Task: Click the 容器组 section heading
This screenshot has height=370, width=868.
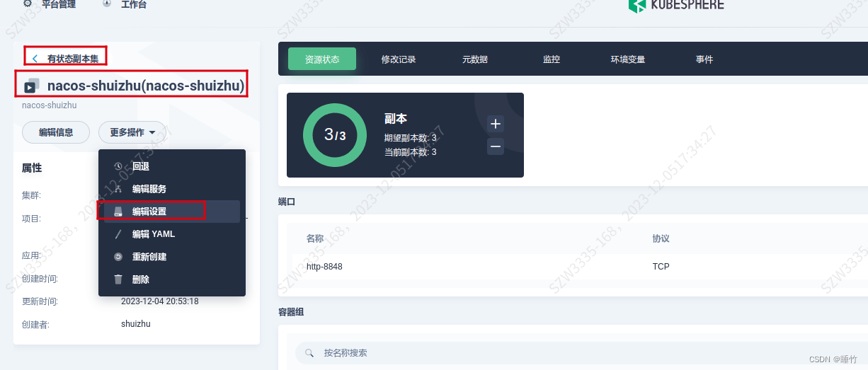Action: (291, 312)
